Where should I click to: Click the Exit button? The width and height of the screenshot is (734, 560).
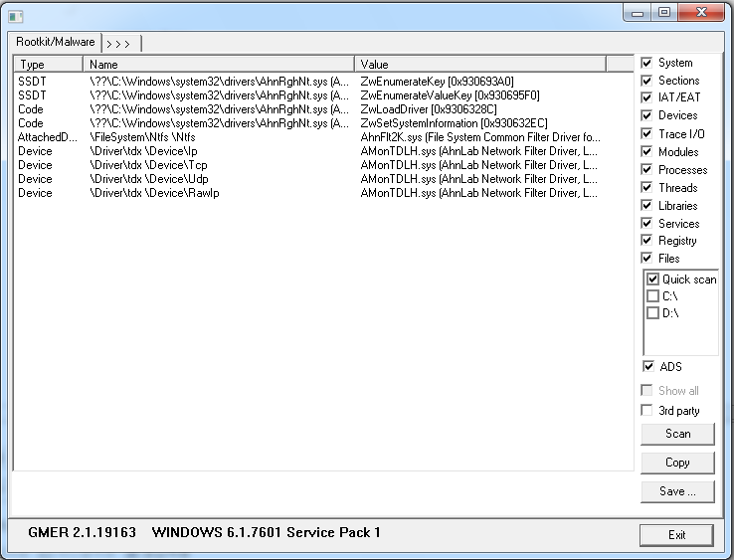tap(676, 535)
